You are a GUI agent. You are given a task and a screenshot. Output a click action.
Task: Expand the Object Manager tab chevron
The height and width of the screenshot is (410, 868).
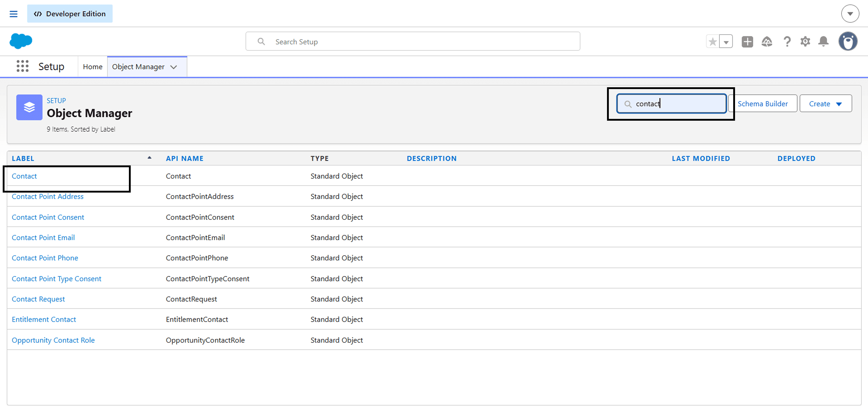173,67
